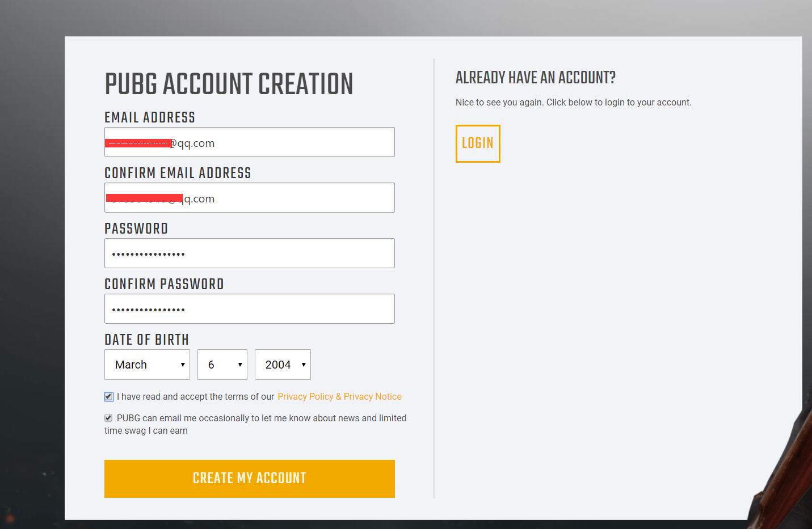Click the Date of Birth label
This screenshot has width=812, height=529.
[x=146, y=340]
